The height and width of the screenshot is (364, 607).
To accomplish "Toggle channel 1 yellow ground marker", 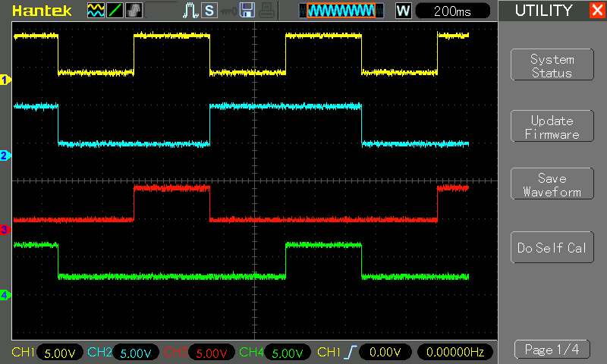I will click(5, 80).
